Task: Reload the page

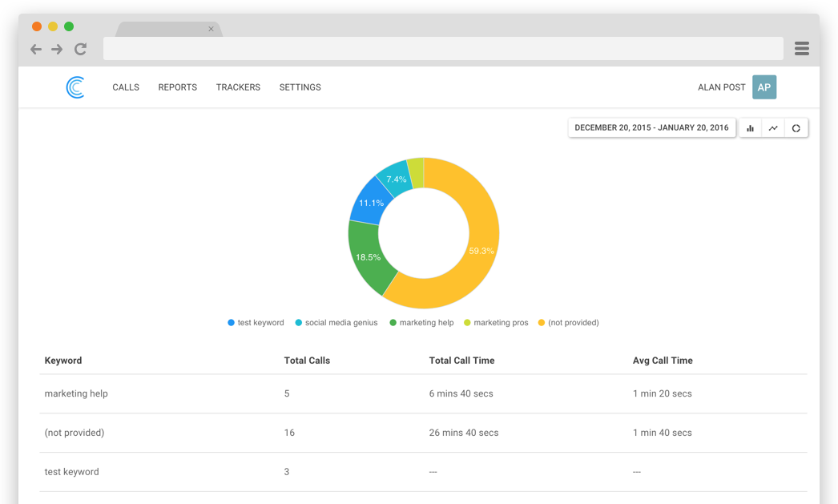Action: [80, 49]
